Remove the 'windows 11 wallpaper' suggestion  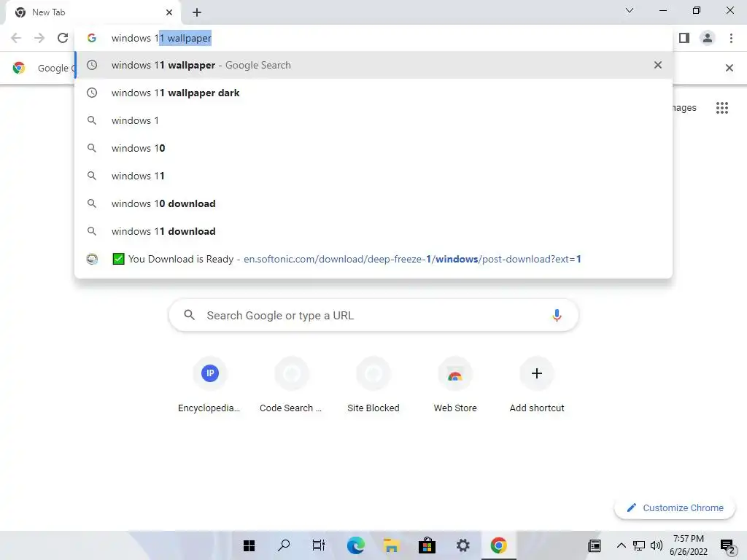click(x=658, y=65)
